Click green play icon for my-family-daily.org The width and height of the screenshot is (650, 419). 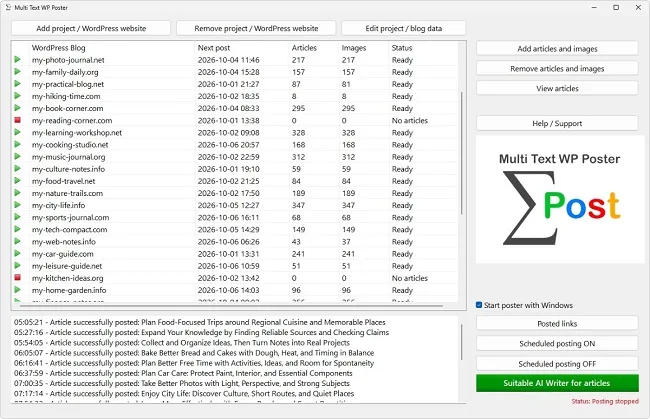tap(17, 72)
